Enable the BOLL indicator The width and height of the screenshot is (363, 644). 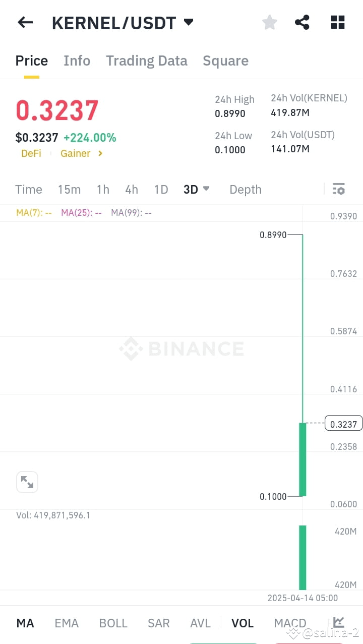(x=113, y=623)
